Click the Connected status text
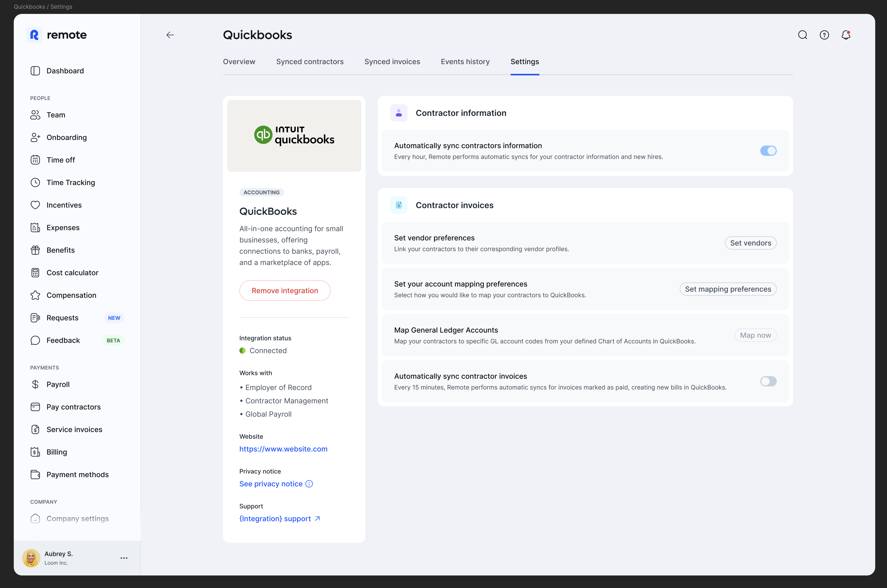 [x=268, y=351]
